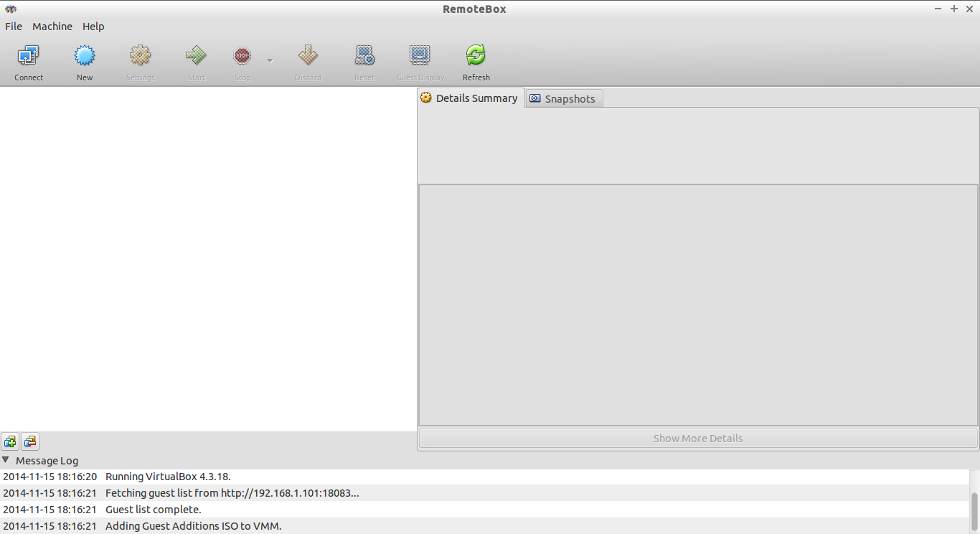
Task: Click the RemoteBox window icon in title bar
Action: [x=11, y=9]
